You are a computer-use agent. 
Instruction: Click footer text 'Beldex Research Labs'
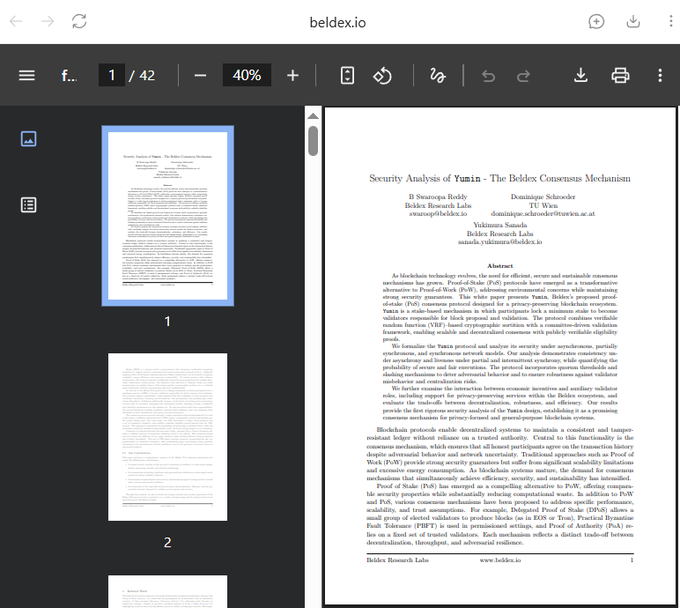[397, 560]
